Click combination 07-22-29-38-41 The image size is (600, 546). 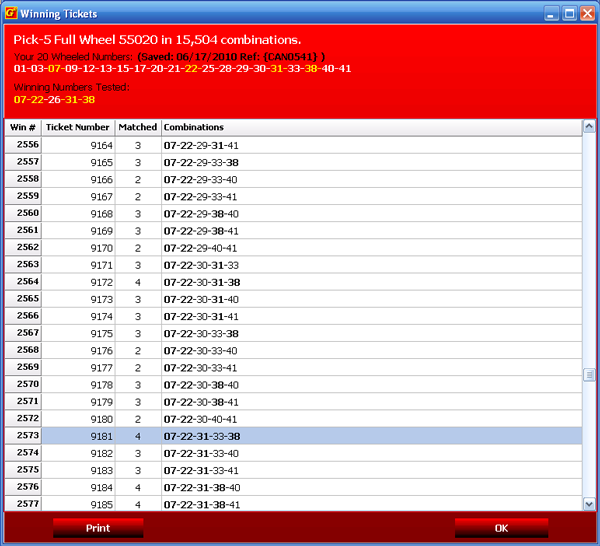pos(201,231)
